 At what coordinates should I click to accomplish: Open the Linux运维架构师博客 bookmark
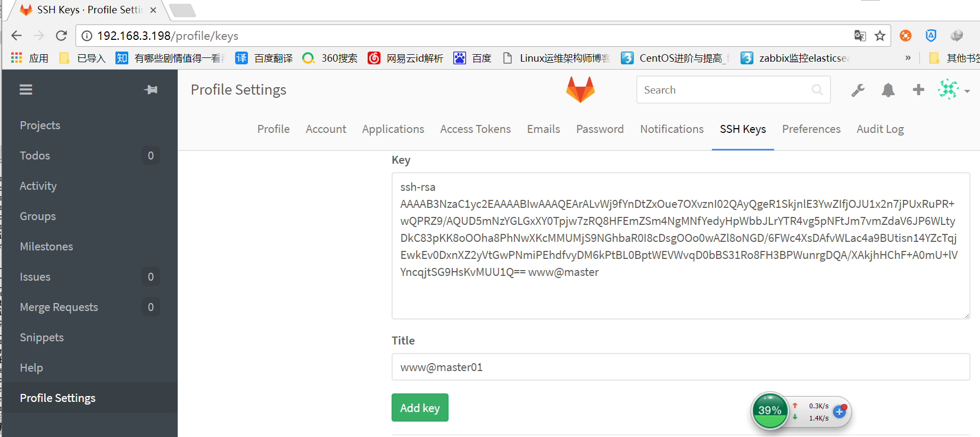click(x=557, y=58)
